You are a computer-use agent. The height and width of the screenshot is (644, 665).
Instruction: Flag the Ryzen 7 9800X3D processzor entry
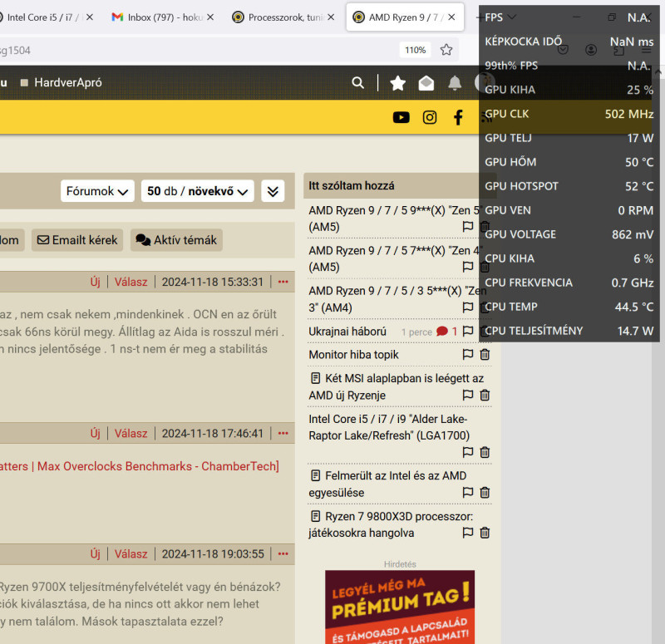click(x=468, y=533)
